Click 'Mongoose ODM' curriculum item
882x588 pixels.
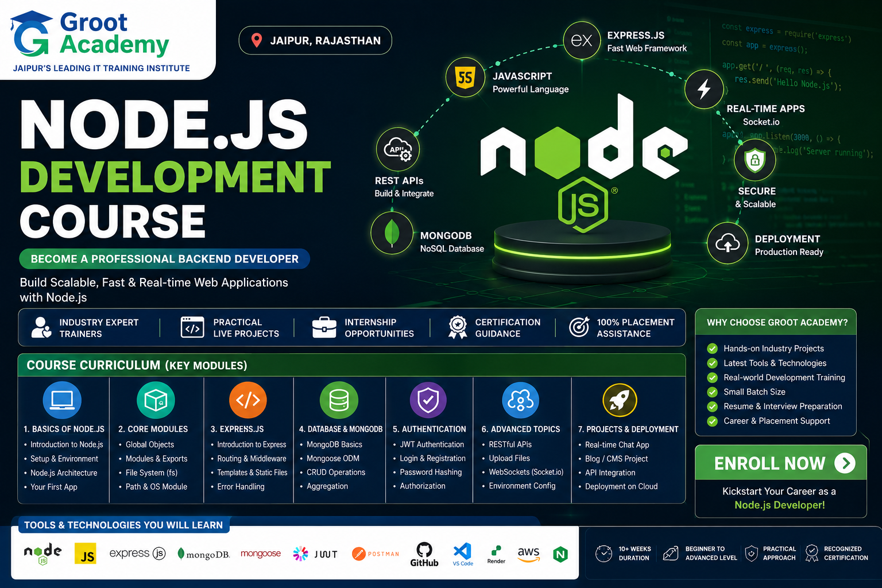[x=333, y=459]
